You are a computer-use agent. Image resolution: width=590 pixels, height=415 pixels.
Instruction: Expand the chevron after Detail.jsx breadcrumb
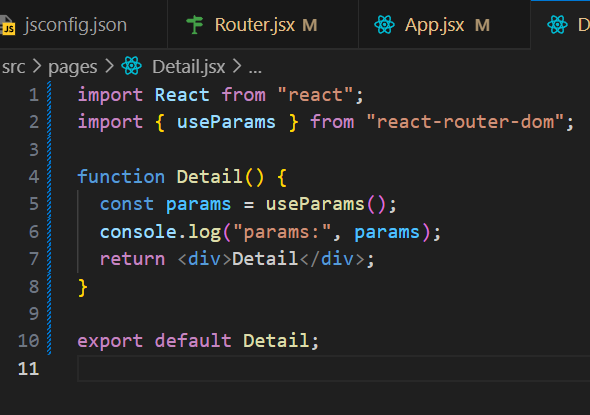click(237, 67)
